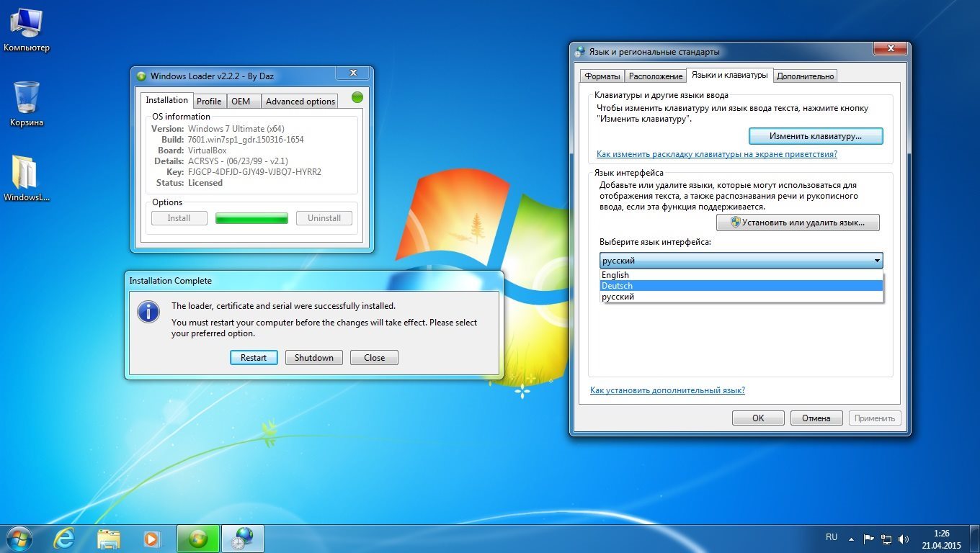This screenshot has height=553, width=980.
Task: Open link about keyboard layout on welcome screen
Action: (x=717, y=154)
